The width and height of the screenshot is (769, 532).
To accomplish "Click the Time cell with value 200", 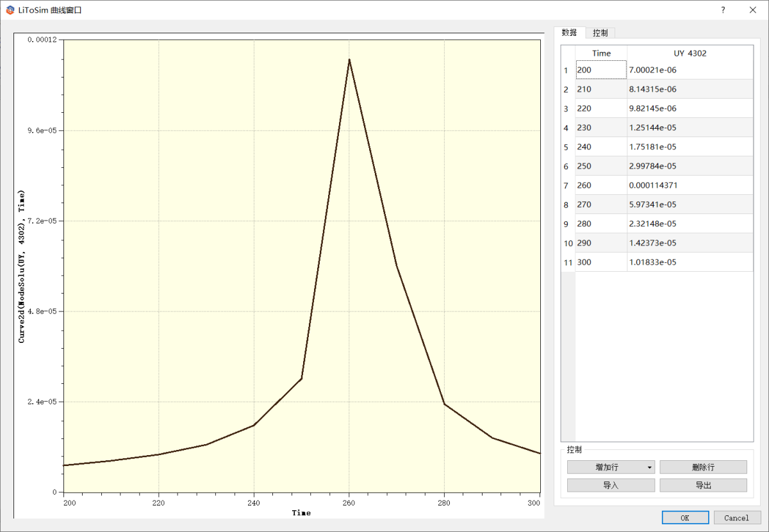I will point(601,70).
